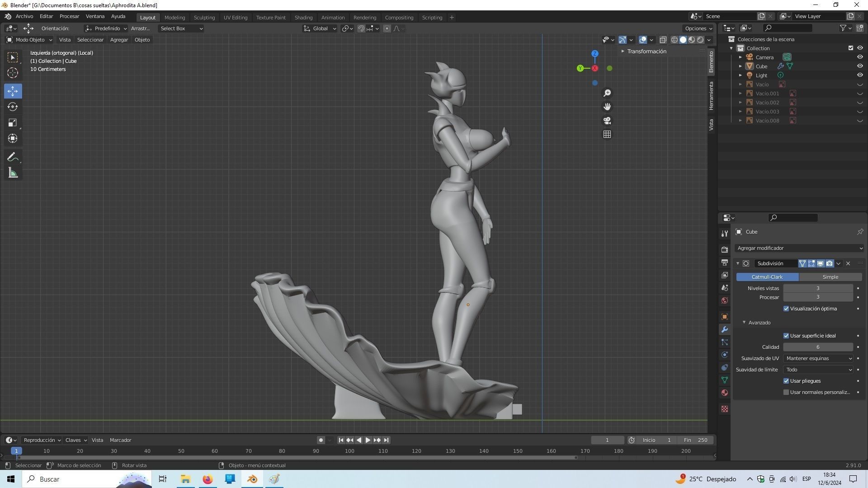Collapse the Avanzado section
The image size is (868, 488).
[x=744, y=323]
